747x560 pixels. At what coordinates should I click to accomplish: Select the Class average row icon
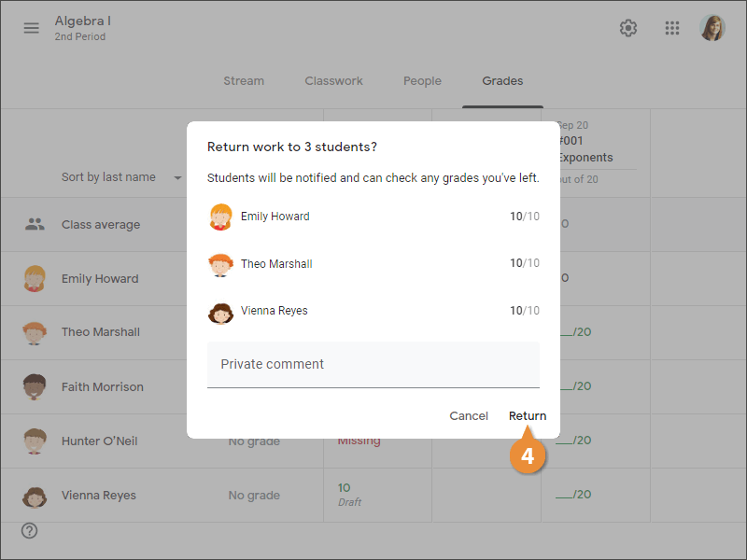pyautogui.click(x=35, y=224)
